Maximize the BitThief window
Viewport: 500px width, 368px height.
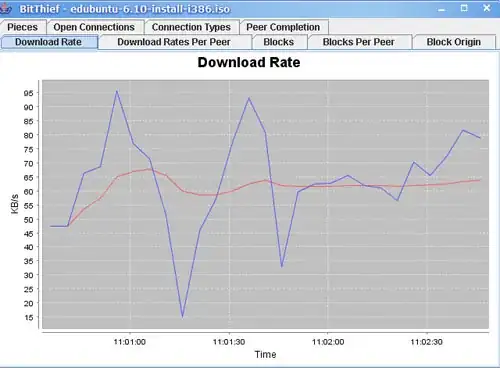click(x=464, y=8)
